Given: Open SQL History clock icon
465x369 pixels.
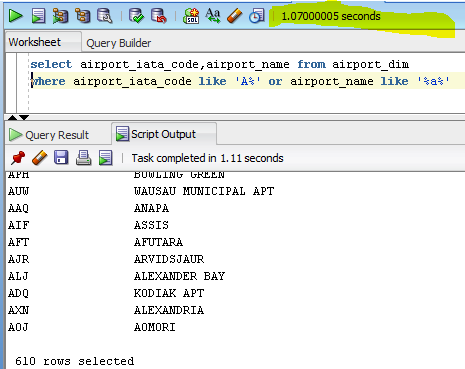Looking at the screenshot, I should point(256,16).
